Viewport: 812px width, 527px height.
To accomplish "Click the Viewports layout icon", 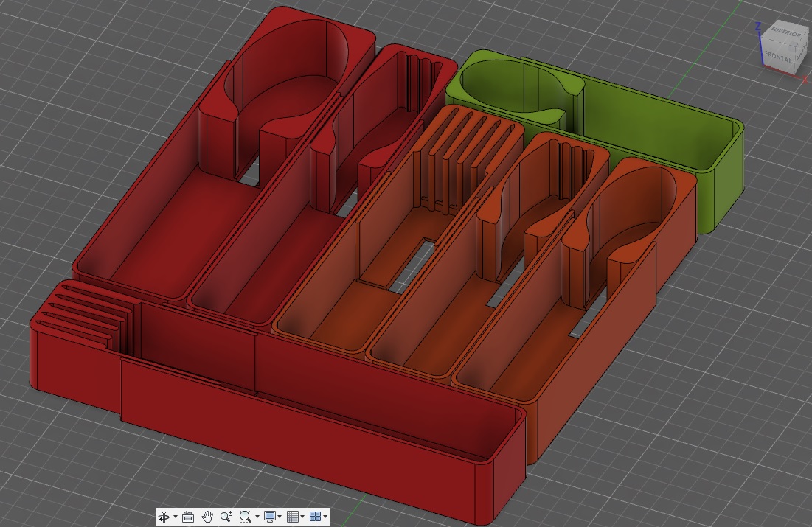I will (315, 517).
